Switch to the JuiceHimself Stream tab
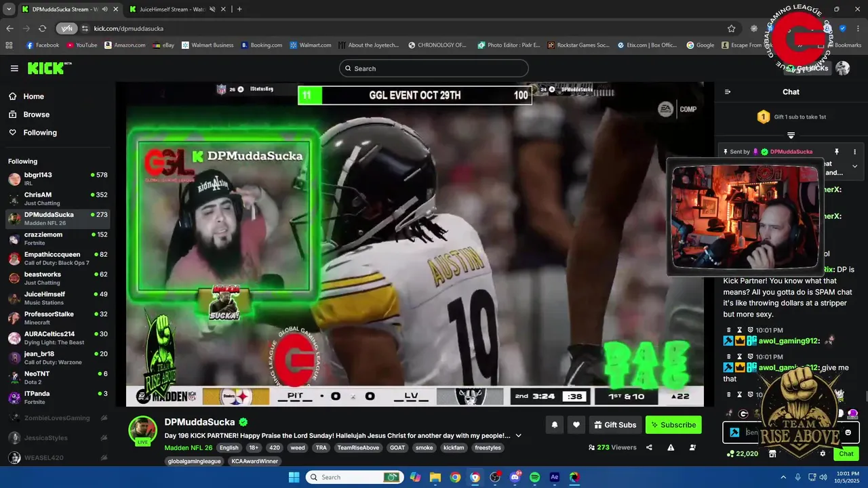 click(172, 9)
